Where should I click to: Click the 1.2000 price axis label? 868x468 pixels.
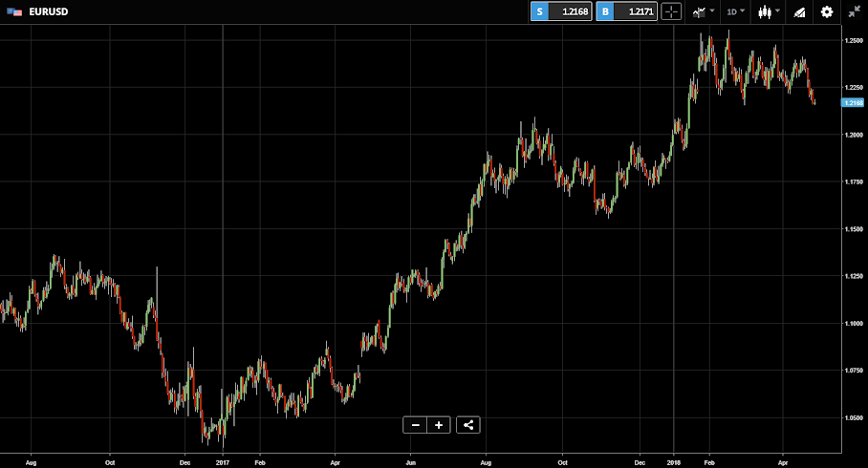click(854, 135)
